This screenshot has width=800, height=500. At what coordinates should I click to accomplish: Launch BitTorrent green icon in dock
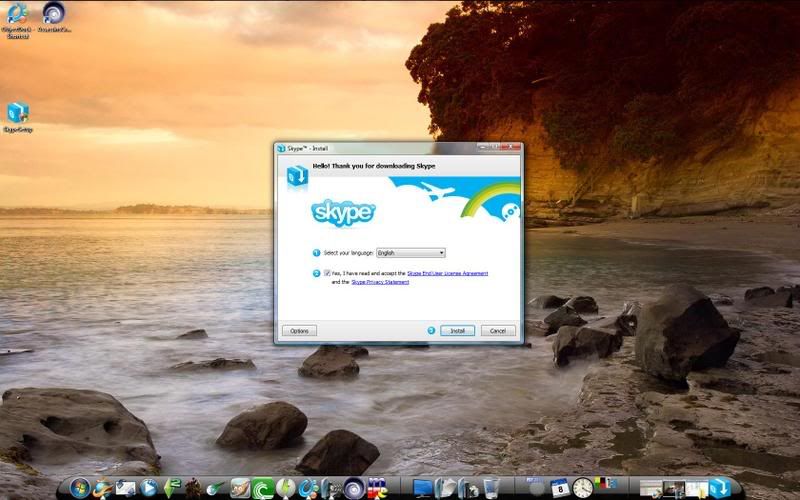(x=263, y=488)
